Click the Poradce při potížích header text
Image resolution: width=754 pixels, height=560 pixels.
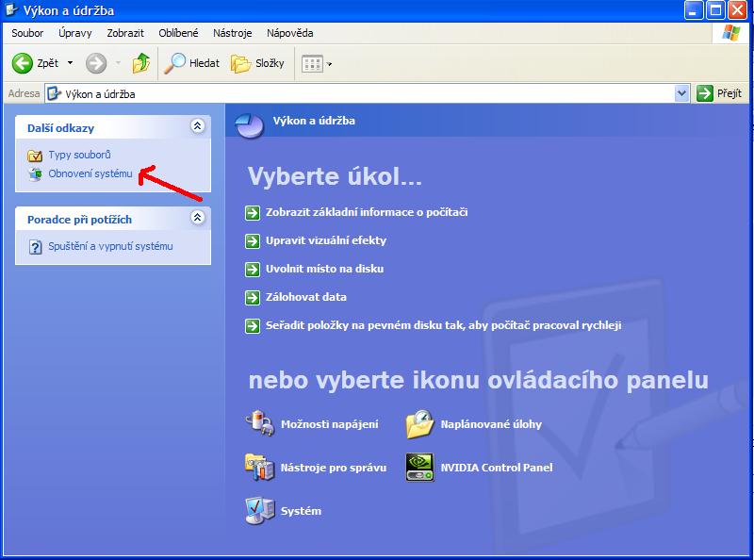pos(79,220)
